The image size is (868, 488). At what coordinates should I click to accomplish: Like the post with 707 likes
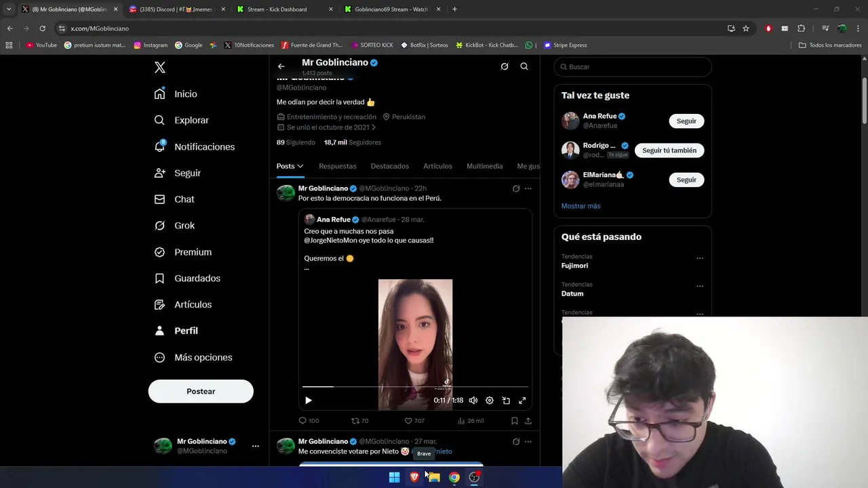pos(414,421)
